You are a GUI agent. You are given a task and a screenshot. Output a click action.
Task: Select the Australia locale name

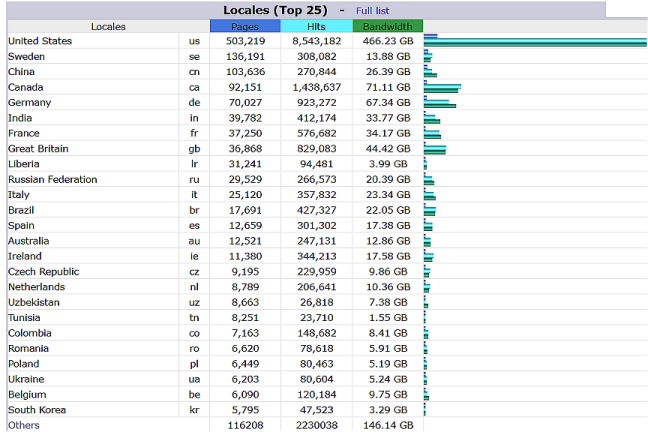point(29,241)
